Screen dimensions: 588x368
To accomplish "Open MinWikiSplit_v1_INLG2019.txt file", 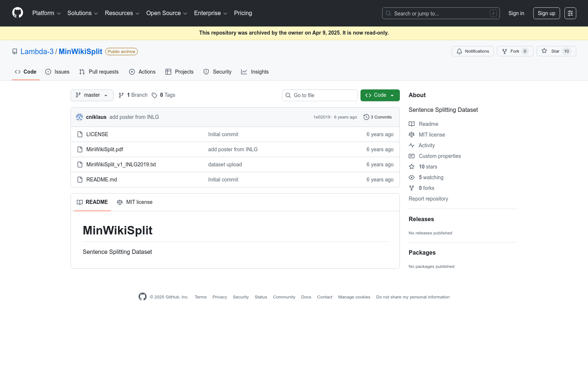I will 121,164.
